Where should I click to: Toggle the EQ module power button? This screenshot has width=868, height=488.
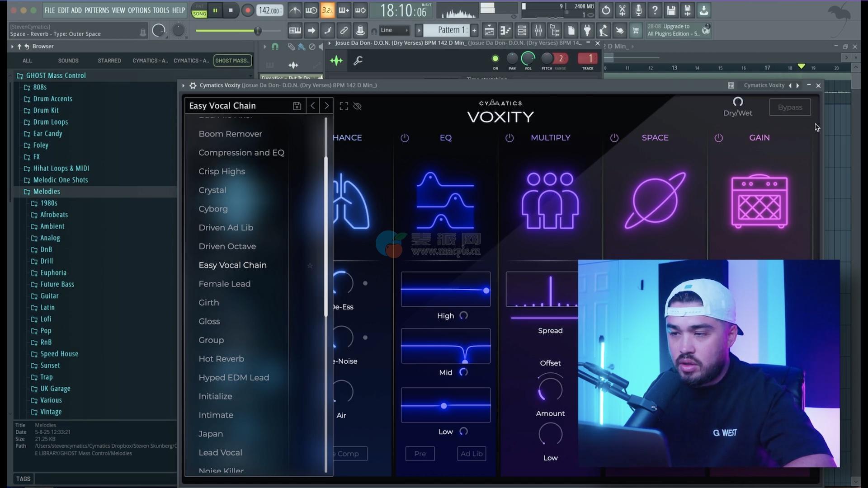click(405, 138)
